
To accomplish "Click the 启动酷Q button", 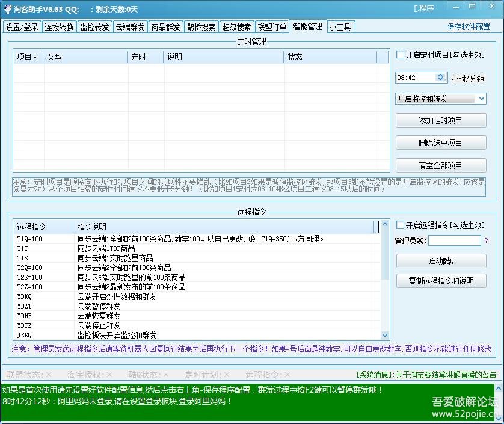I will point(441,262).
